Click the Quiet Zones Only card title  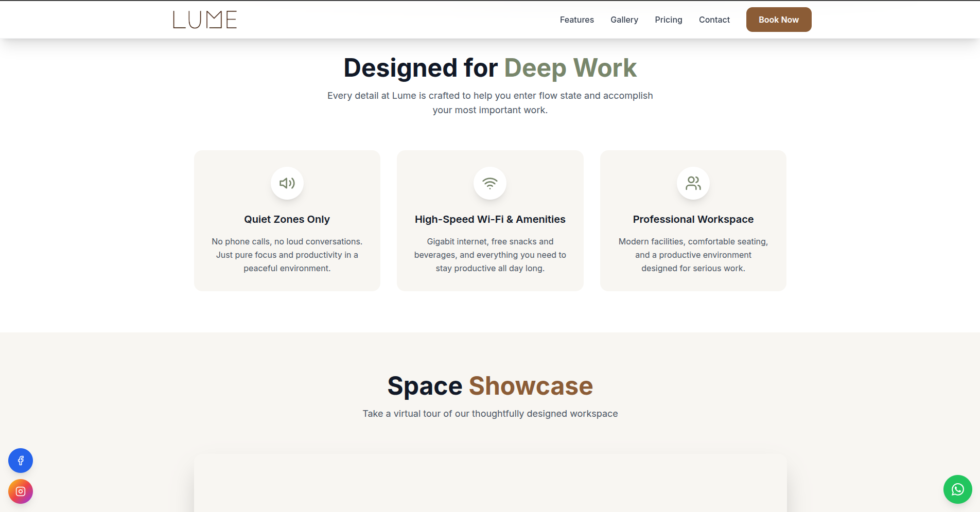(x=287, y=219)
